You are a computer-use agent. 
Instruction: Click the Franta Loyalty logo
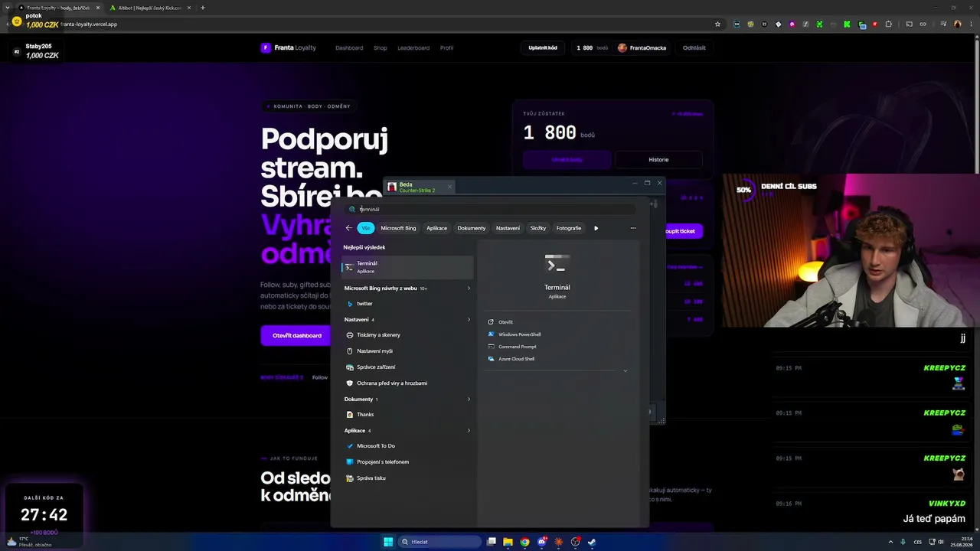tap(289, 47)
